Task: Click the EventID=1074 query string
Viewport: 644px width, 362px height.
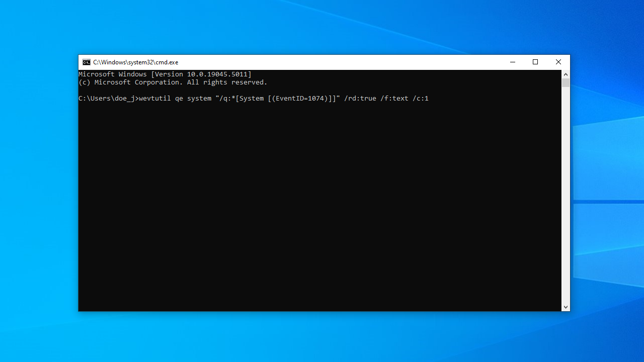Action: pos(278,99)
